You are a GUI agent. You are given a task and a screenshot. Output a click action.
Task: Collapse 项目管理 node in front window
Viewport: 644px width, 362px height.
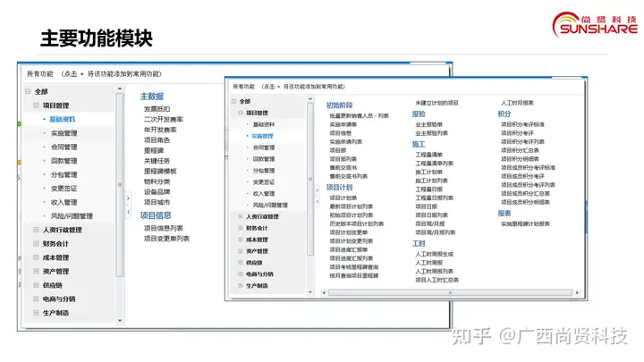tap(241, 113)
